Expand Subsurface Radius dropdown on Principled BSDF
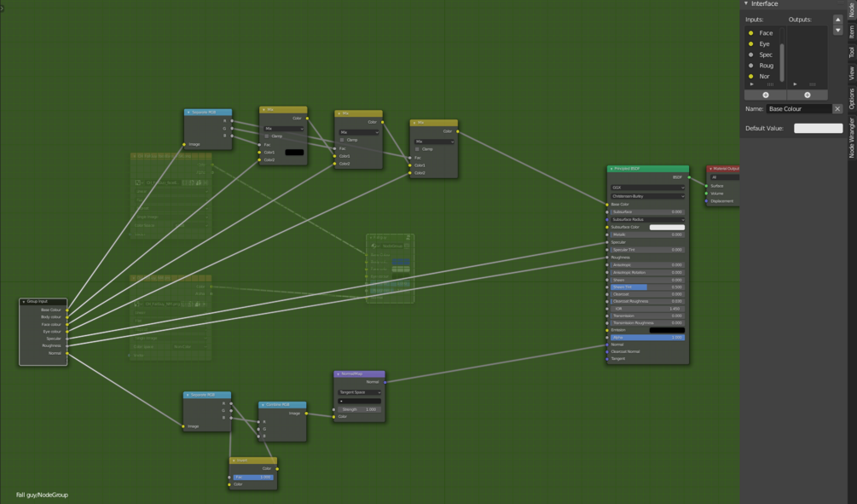857x504 pixels. (648, 219)
